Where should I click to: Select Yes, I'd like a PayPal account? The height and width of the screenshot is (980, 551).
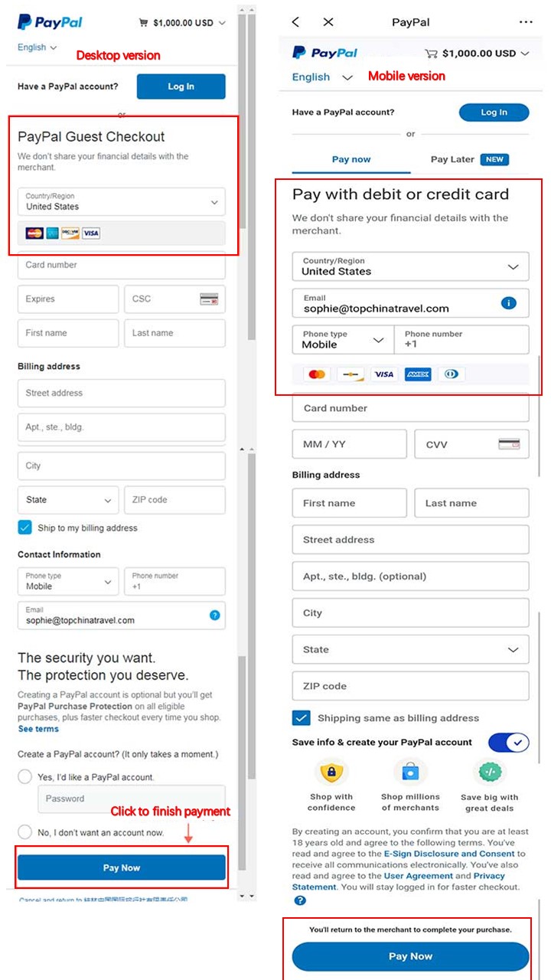coord(25,776)
